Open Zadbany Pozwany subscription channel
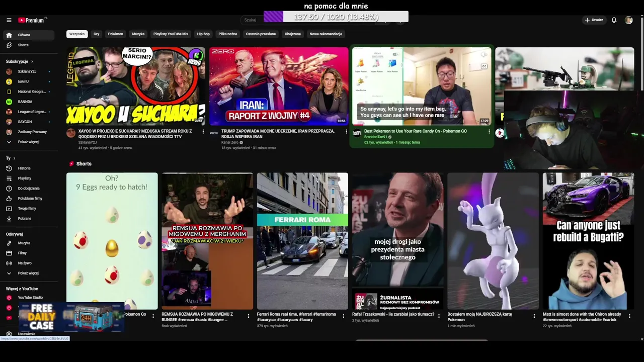644x362 pixels. (29, 132)
